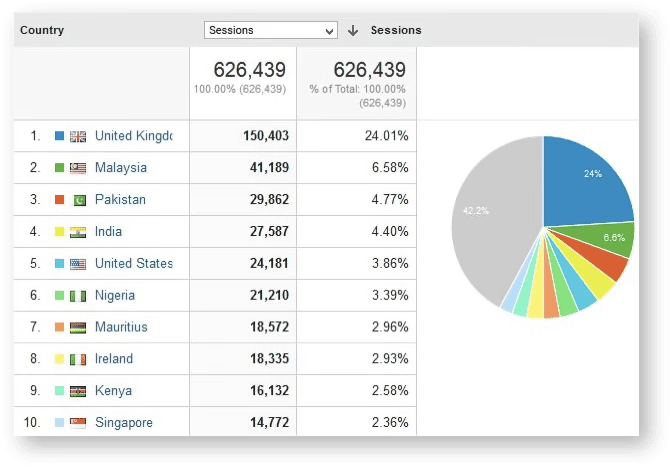Click the orange swatch beside Mauritius
The width and height of the screenshot is (670, 467).
tap(59, 327)
